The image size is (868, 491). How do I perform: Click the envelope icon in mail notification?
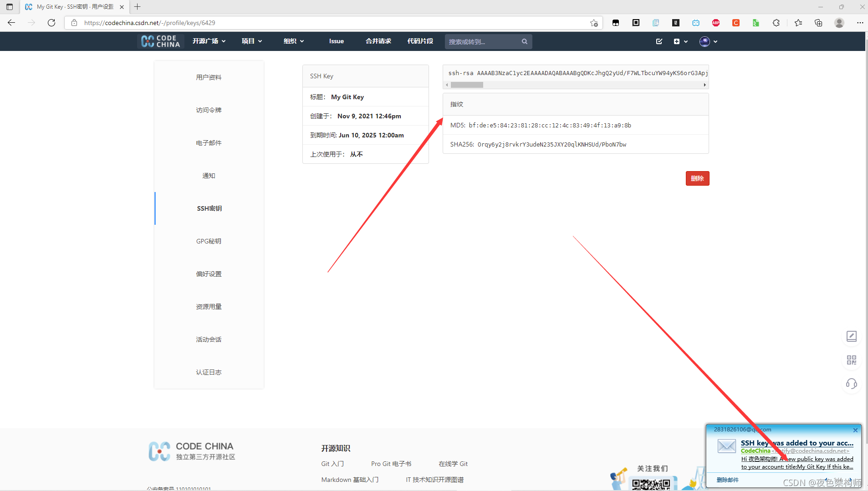click(726, 446)
